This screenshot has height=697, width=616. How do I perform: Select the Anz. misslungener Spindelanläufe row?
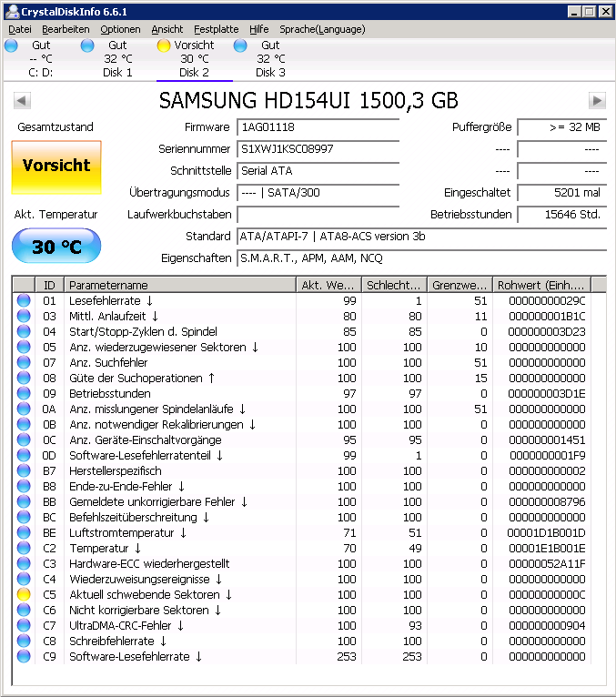point(302,409)
